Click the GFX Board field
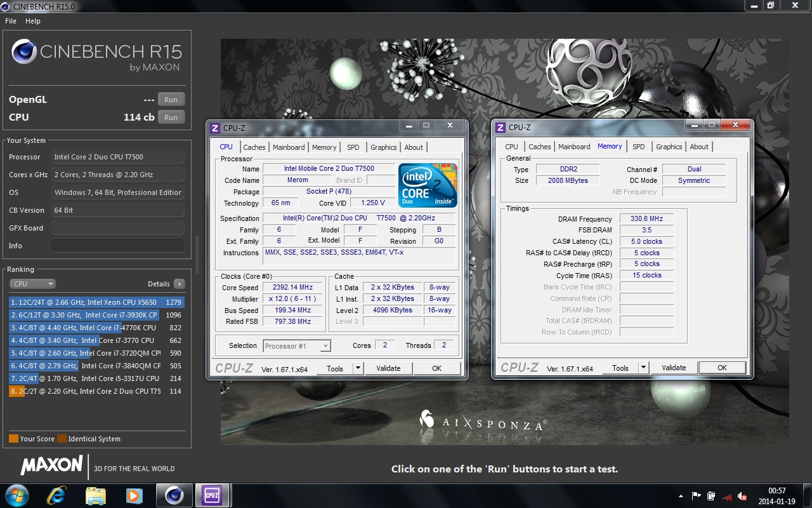 [118, 228]
